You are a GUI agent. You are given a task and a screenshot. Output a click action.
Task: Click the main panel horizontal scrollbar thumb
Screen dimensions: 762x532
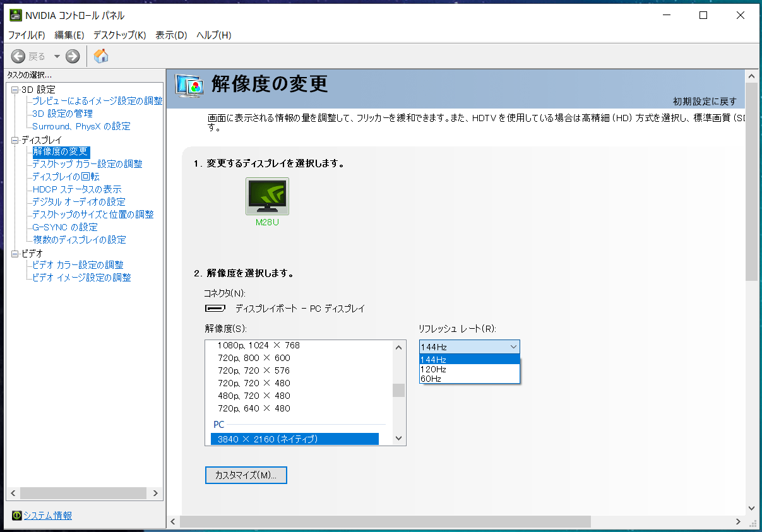(x=385, y=521)
